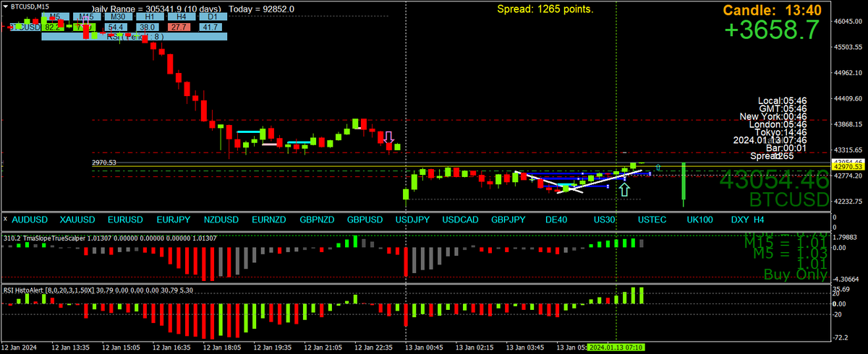Viewport: 868px width, 354px height.
Task: Switch chart to EURUSD
Action: pos(124,218)
